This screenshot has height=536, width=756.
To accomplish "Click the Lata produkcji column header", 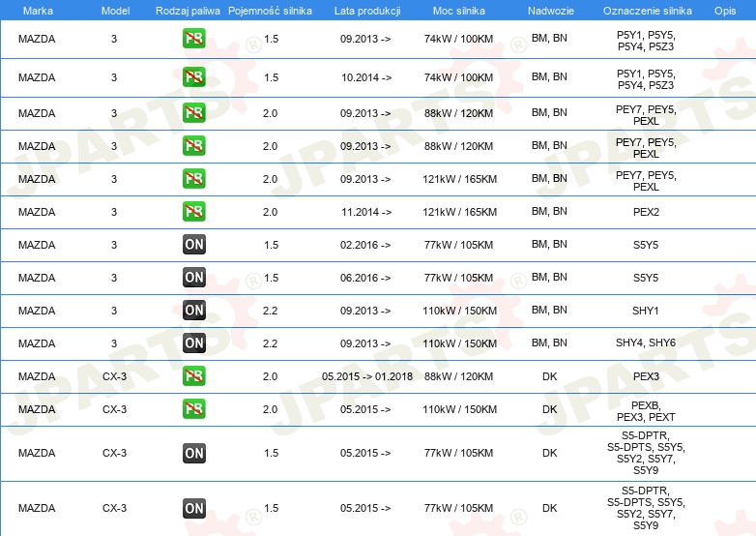I will (367, 11).
